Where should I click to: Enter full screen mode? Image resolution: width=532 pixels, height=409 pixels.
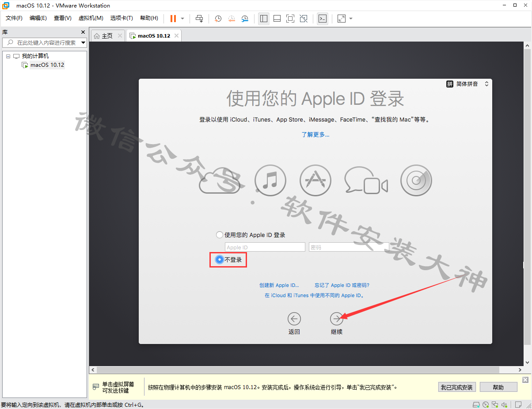(290, 19)
